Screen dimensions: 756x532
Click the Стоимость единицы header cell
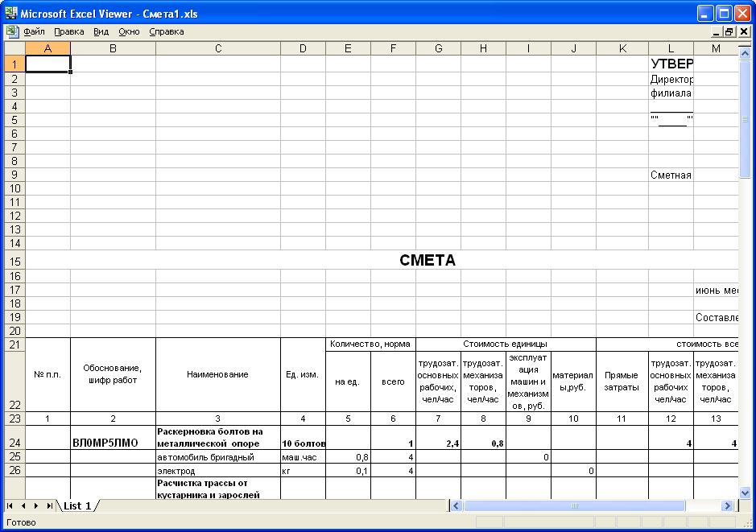(506, 344)
